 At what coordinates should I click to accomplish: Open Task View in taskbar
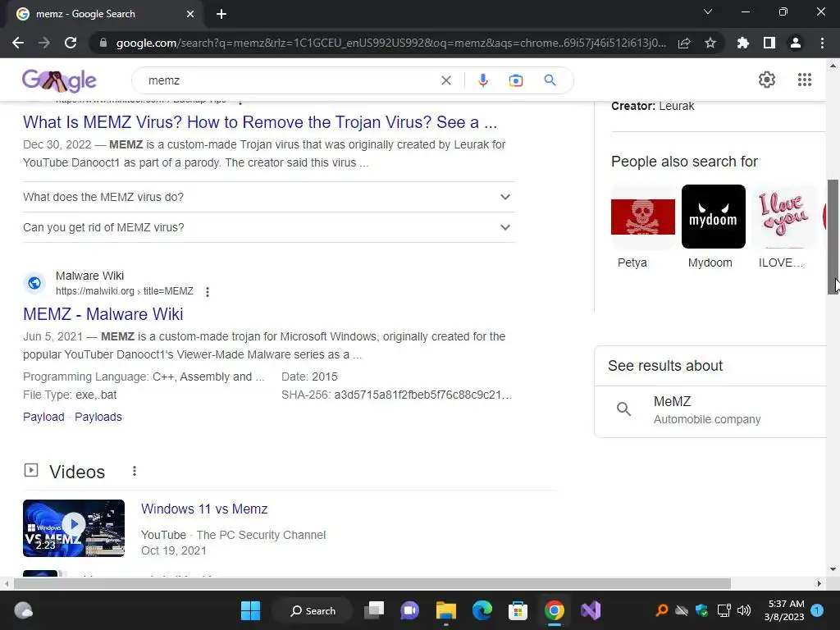coord(374,610)
